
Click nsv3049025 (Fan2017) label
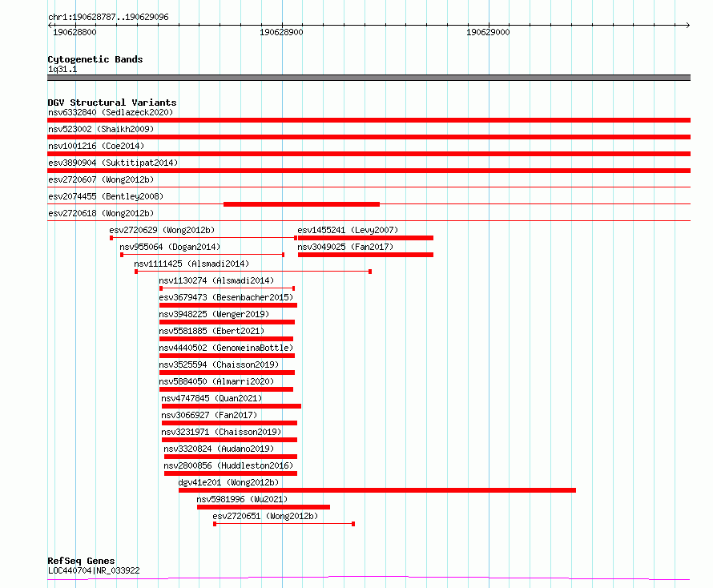[345, 247]
